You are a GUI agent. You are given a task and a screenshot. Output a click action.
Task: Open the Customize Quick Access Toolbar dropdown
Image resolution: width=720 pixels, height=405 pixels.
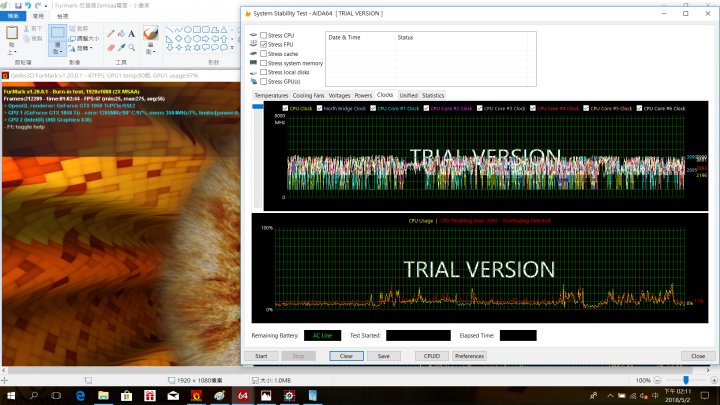pos(46,6)
